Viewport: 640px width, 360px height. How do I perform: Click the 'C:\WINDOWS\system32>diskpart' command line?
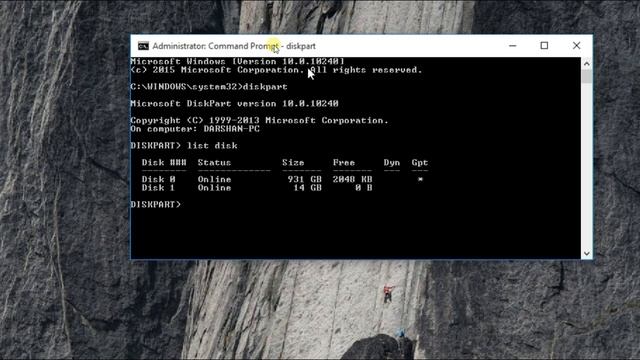click(209, 87)
